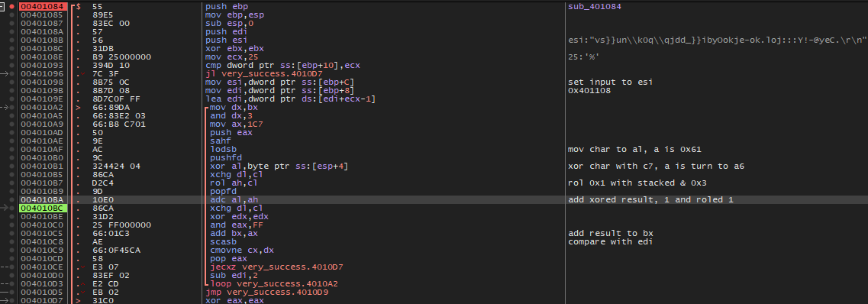Select the loop very_success.4010A2 instruction
This screenshot has width=868, height=304.
click(274, 283)
